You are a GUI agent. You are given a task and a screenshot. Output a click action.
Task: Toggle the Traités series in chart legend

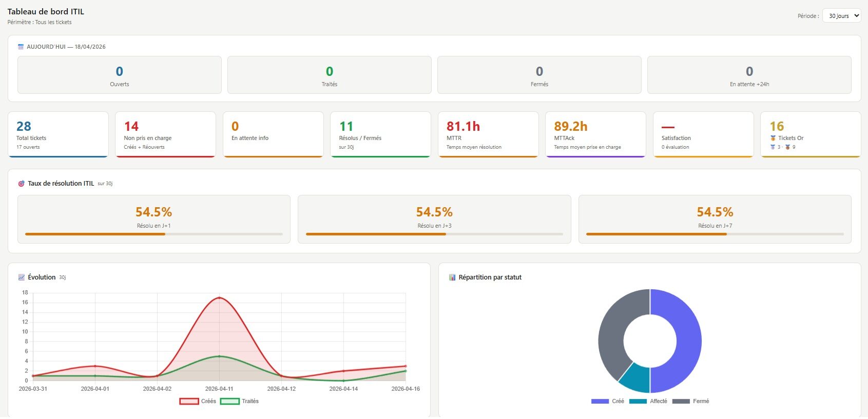click(x=240, y=401)
